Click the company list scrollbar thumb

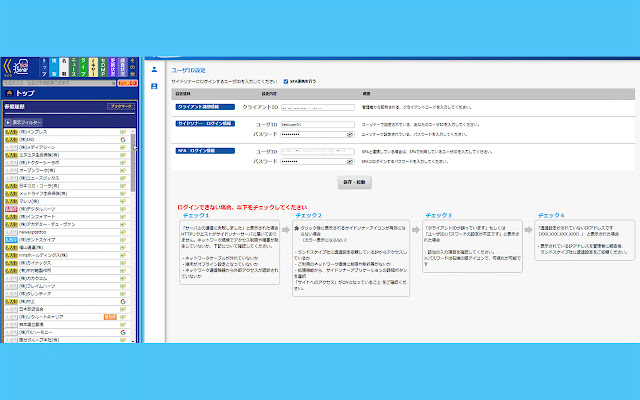pyautogui.click(x=133, y=163)
